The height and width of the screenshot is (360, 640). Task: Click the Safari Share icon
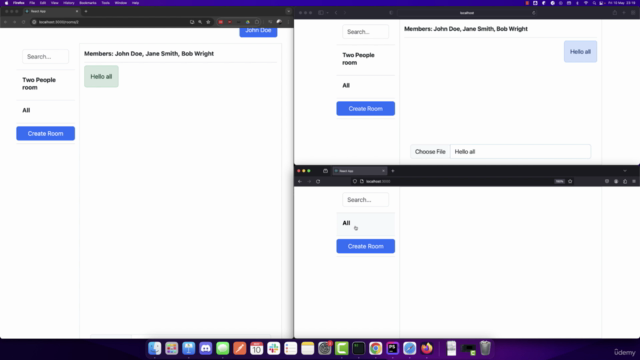614,13
